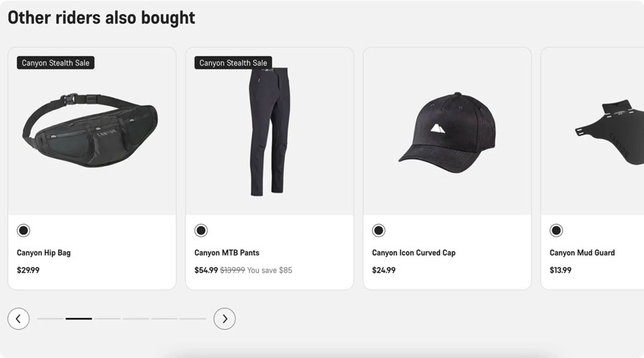Open the Canyon Hip Bag title link
The width and height of the screenshot is (644, 358).
click(x=44, y=253)
